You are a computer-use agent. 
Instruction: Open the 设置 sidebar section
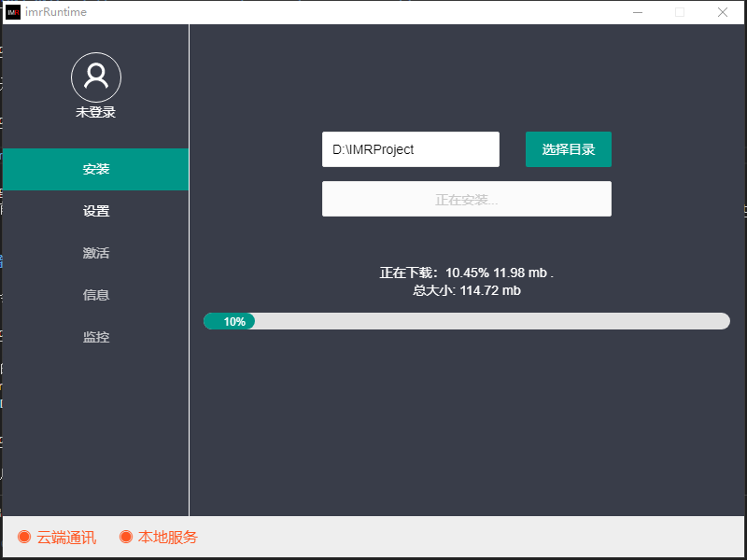(96, 211)
